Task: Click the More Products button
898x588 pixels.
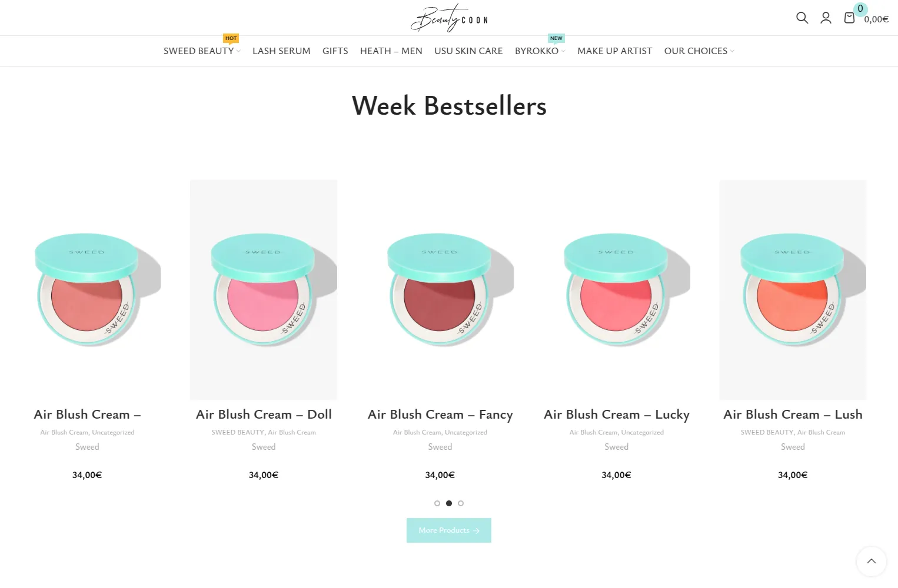Action: [x=449, y=530]
